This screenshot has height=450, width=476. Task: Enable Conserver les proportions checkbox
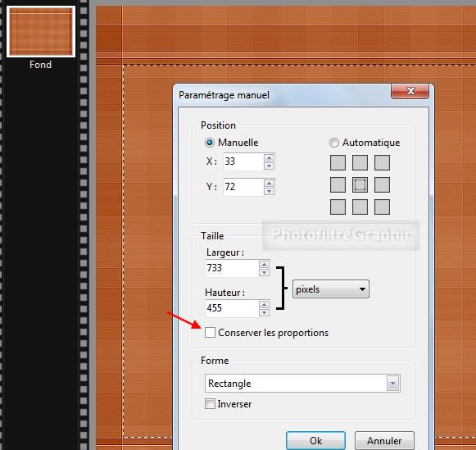(210, 333)
